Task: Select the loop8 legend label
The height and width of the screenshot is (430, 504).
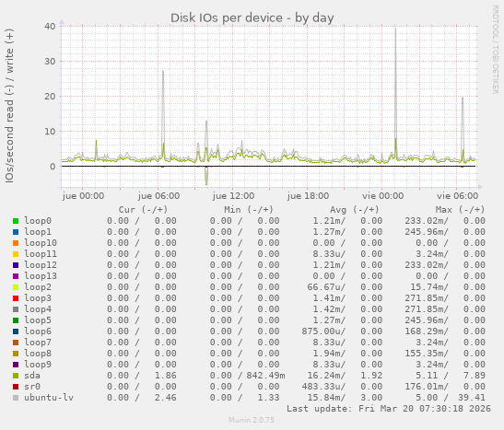Action: (x=38, y=354)
